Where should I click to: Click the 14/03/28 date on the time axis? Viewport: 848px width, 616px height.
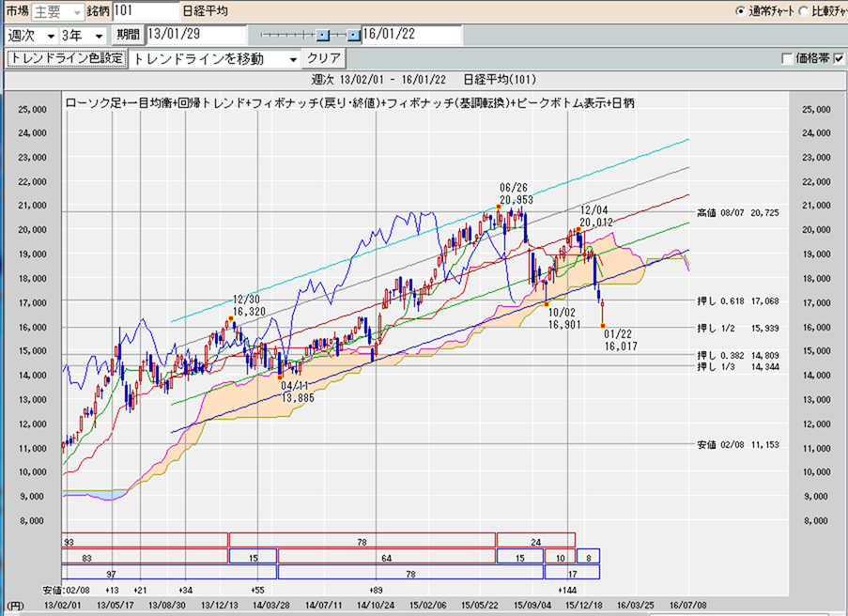tap(271, 605)
